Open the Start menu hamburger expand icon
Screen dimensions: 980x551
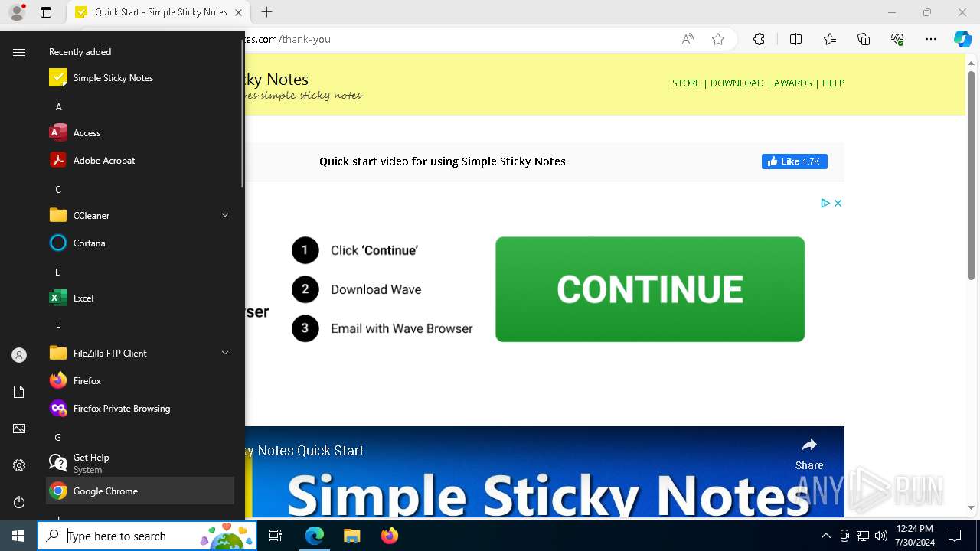pyautogui.click(x=19, y=52)
